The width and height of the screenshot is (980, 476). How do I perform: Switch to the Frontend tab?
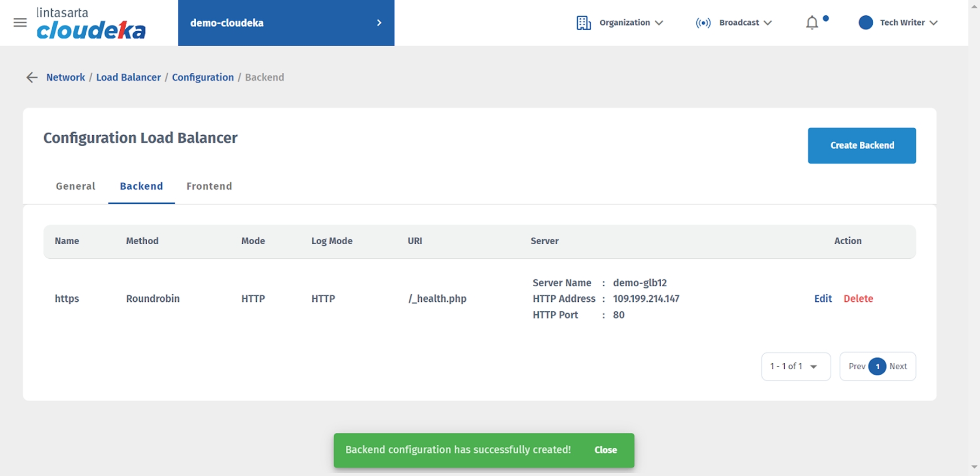209,186
